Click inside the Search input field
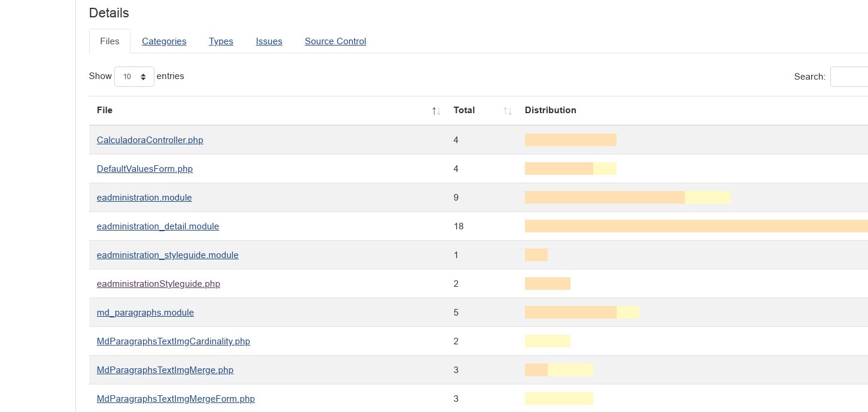868x412 pixels. [849, 77]
